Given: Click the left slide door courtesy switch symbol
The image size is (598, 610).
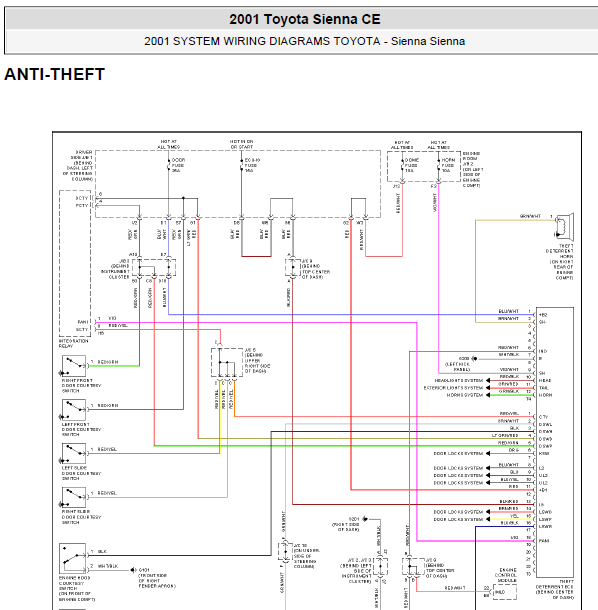Looking at the screenshot, I should tap(74, 453).
